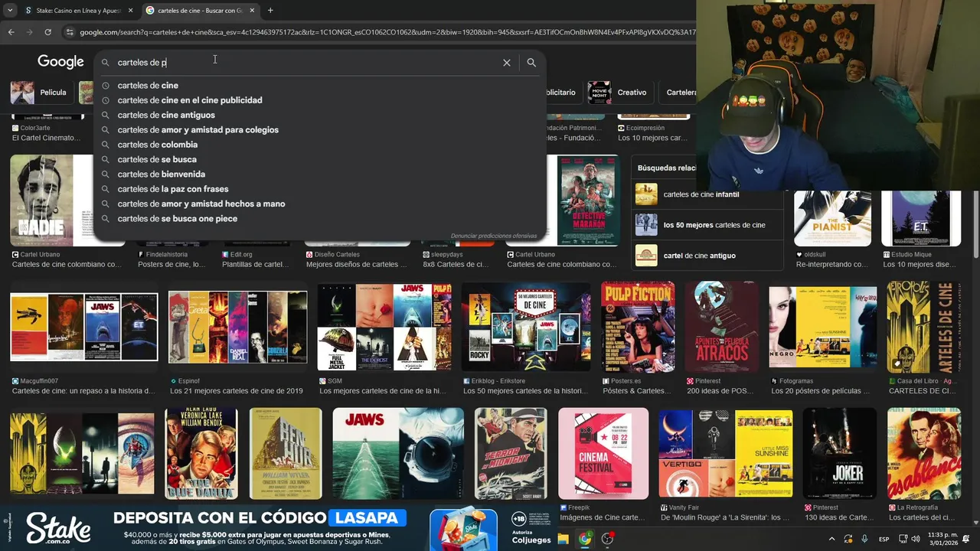The image size is (980, 551).
Task: Open the tab search dropdown arrow
Action: [x=9, y=10]
